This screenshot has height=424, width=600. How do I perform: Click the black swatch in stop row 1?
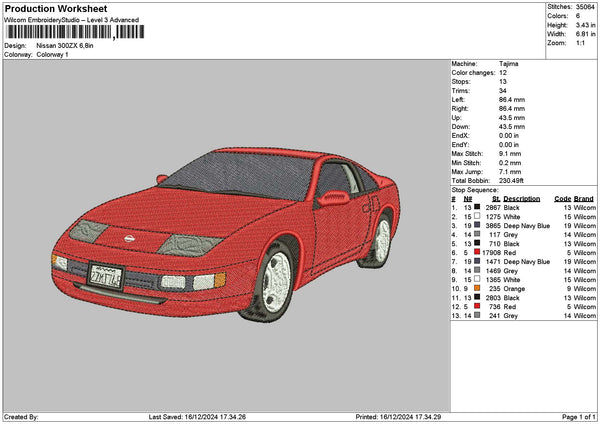click(x=477, y=207)
